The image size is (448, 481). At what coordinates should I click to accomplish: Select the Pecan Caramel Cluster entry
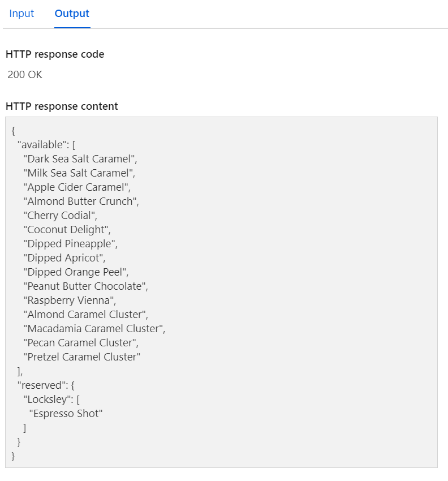coord(80,342)
